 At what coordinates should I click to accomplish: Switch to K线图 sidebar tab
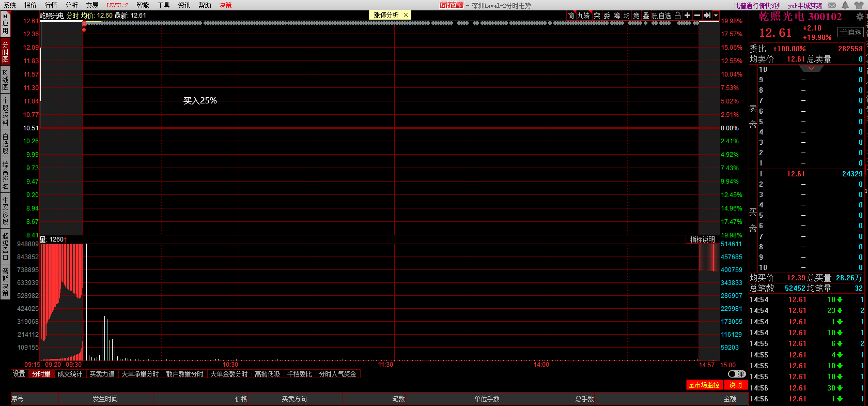coord(5,80)
